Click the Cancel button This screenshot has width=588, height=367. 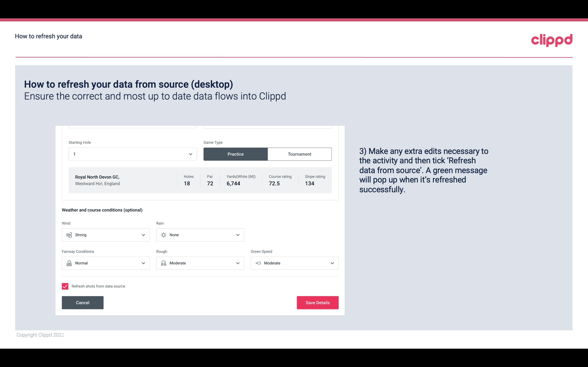click(x=83, y=302)
